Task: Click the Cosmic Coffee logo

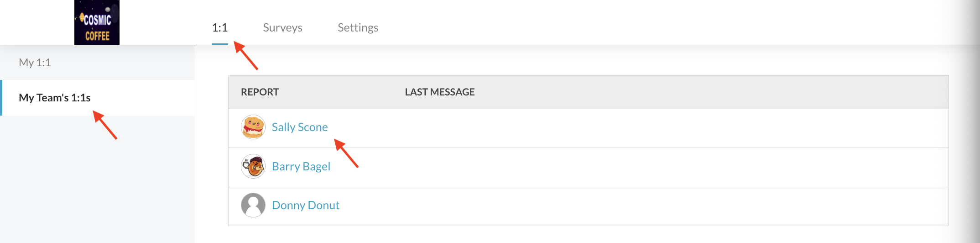Action: (97, 22)
